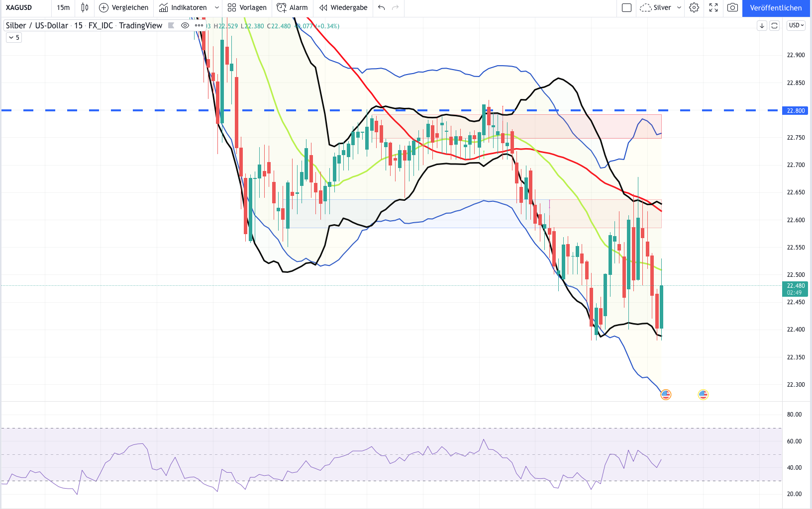Click the current price label 22.480
Image resolution: width=812 pixels, height=509 pixels.
click(x=795, y=289)
